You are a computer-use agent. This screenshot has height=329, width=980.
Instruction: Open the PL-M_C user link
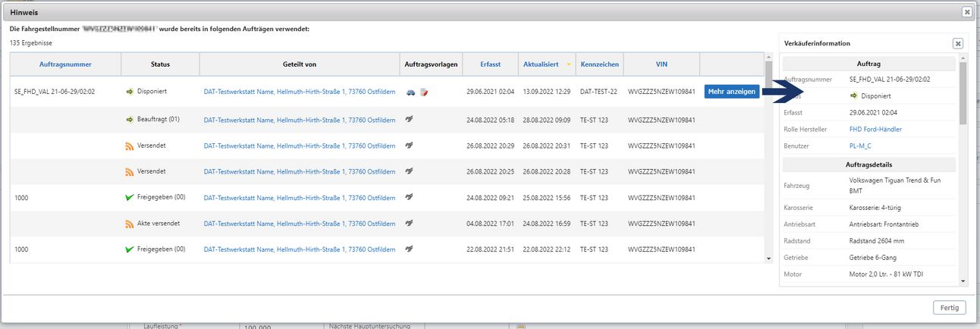pos(861,146)
